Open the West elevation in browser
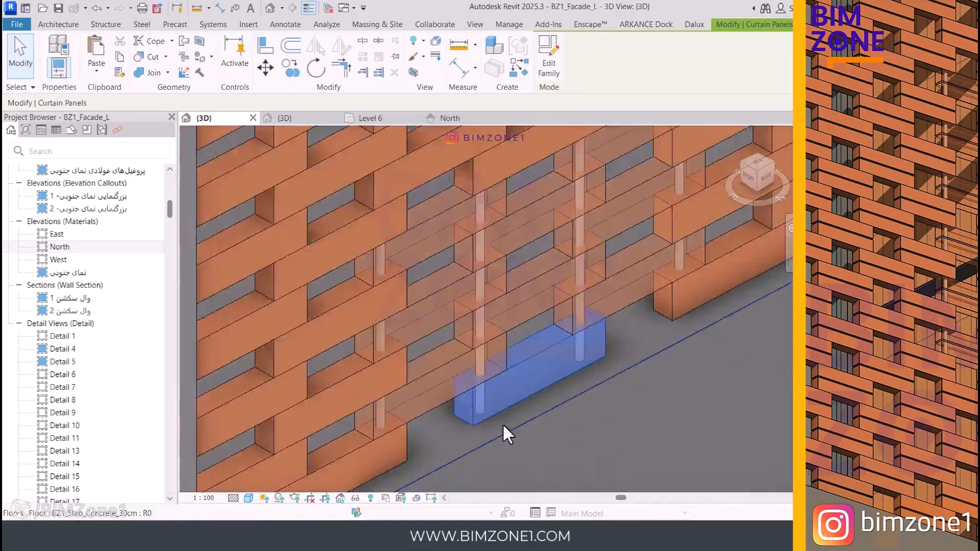 coord(58,259)
